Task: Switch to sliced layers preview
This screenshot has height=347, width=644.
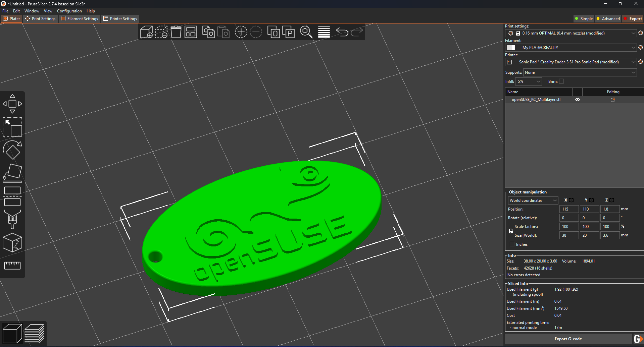Action: pos(35,334)
